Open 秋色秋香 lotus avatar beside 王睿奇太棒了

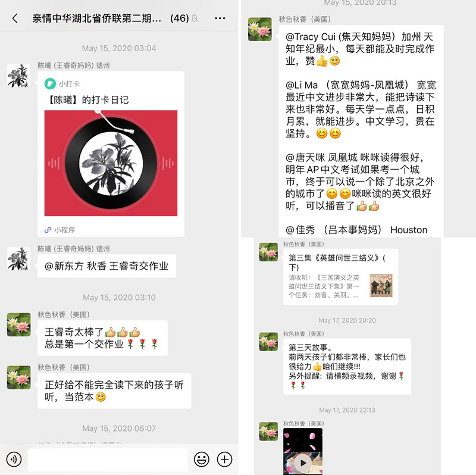click(x=19, y=324)
